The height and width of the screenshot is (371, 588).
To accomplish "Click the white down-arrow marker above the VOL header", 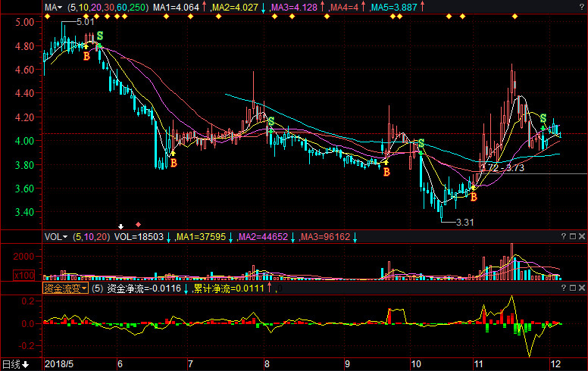I will click(x=120, y=226).
